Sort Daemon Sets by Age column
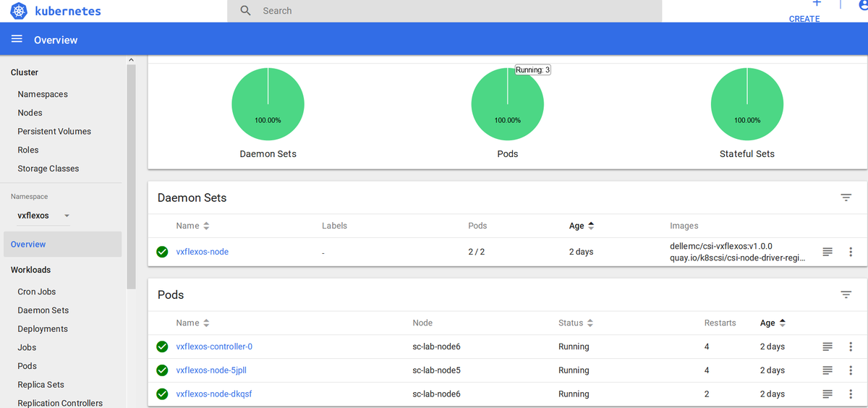Screen dimensions: 868x408 pyautogui.click(x=582, y=226)
